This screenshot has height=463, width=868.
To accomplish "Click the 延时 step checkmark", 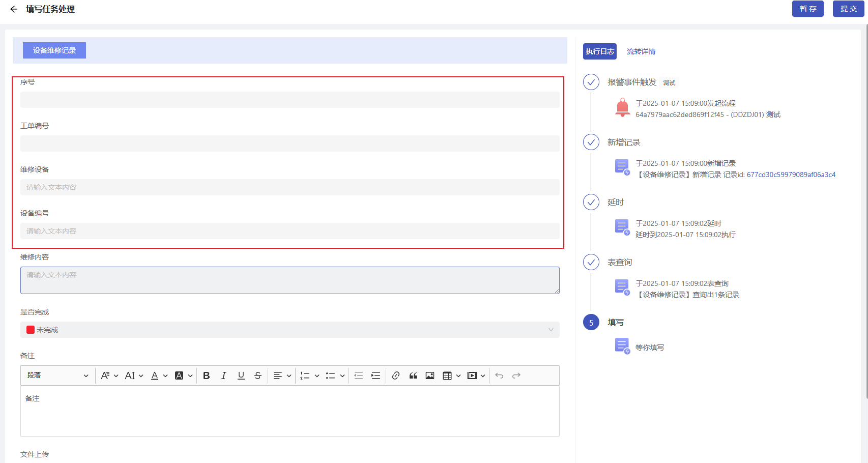I will click(x=591, y=202).
